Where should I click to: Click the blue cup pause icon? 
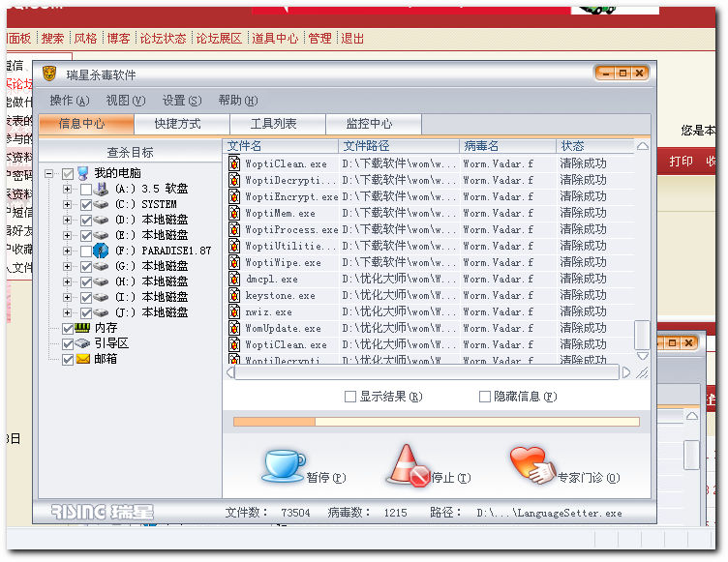(284, 465)
